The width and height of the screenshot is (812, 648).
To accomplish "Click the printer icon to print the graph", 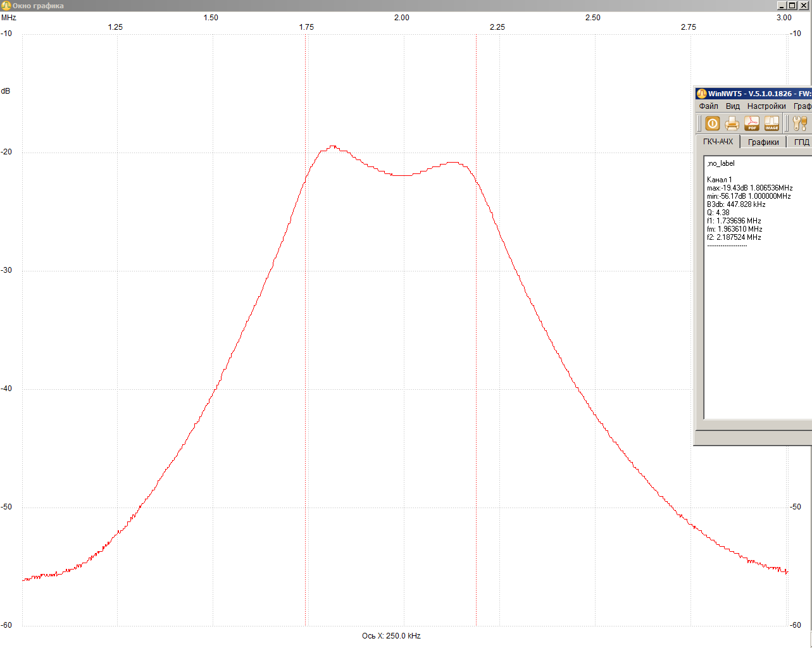I will pyautogui.click(x=732, y=123).
